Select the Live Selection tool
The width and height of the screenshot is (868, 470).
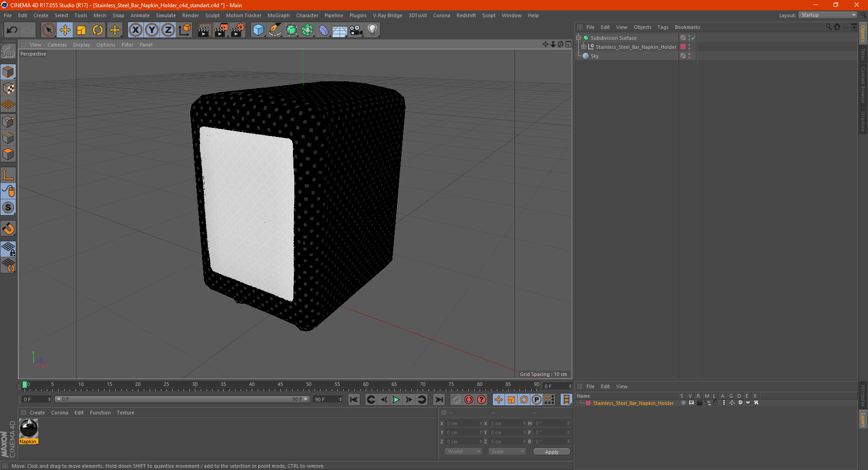click(x=48, y=30)
